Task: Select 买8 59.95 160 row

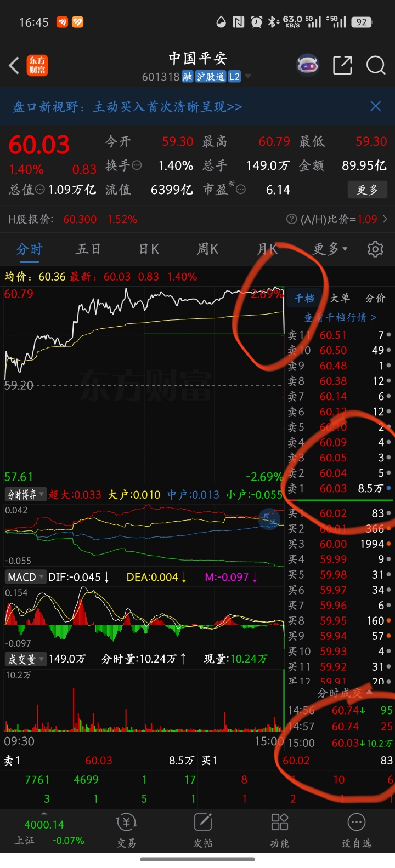Action: pyautogui.click(x=340, y=621)
